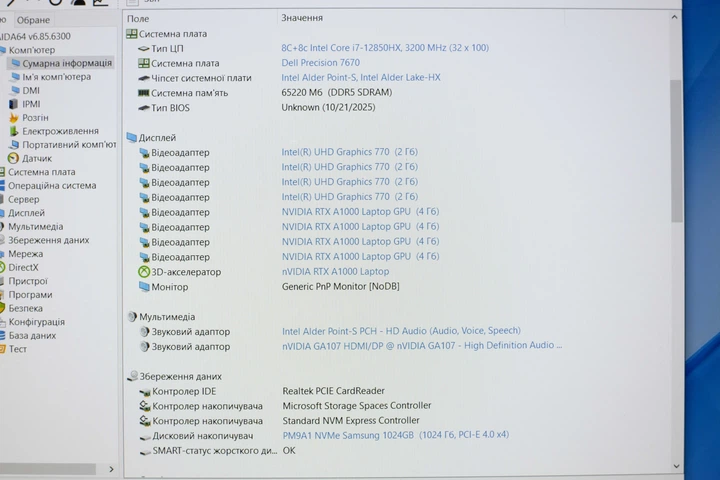Click the SMART-статус жорсткого диска icon
720x480 pixels.
(x=145, y=451)
